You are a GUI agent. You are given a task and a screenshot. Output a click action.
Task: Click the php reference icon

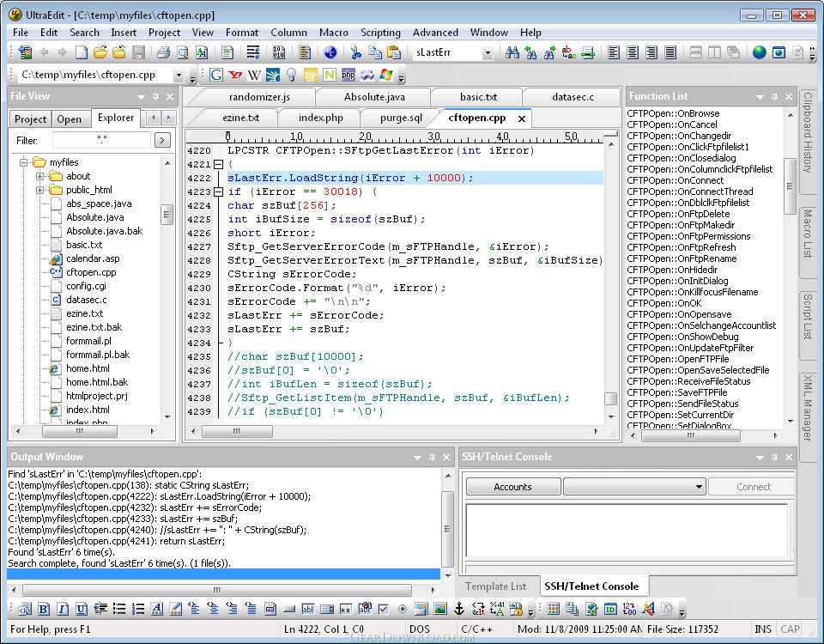point(348,75)
